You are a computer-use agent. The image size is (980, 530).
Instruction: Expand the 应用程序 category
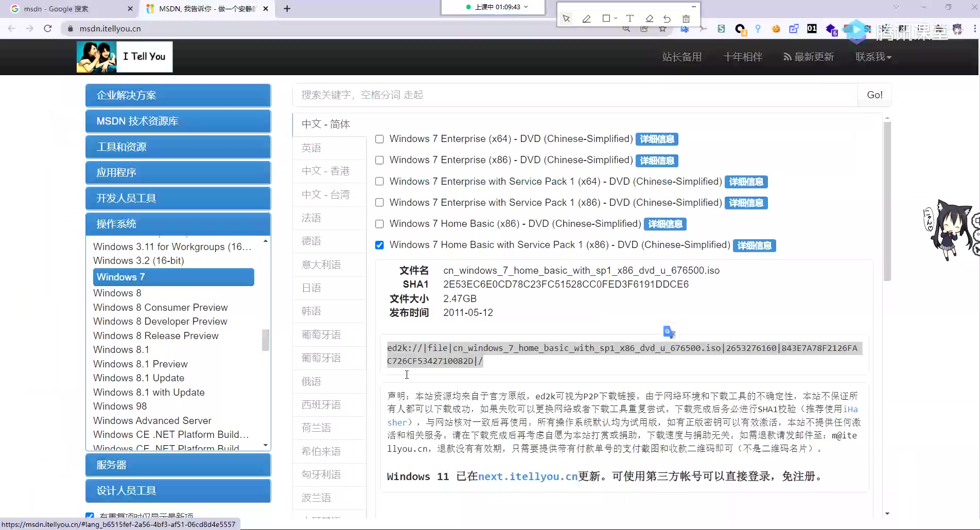[x=178, y=173]
